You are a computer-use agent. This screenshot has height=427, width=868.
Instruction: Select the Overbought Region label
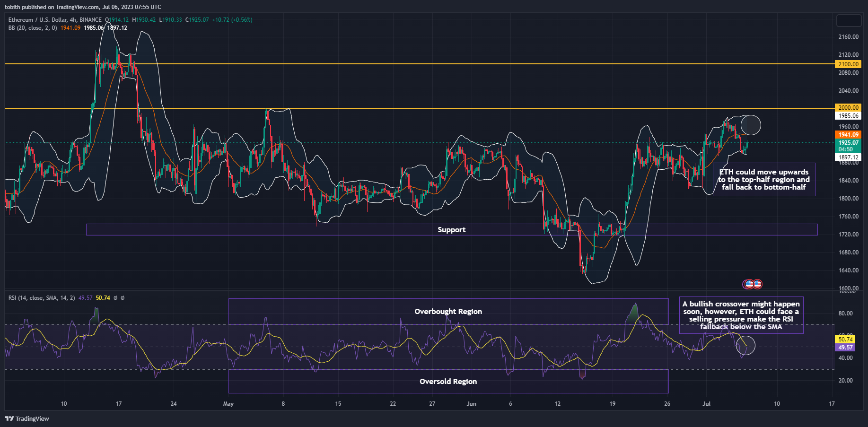point(448,312)
